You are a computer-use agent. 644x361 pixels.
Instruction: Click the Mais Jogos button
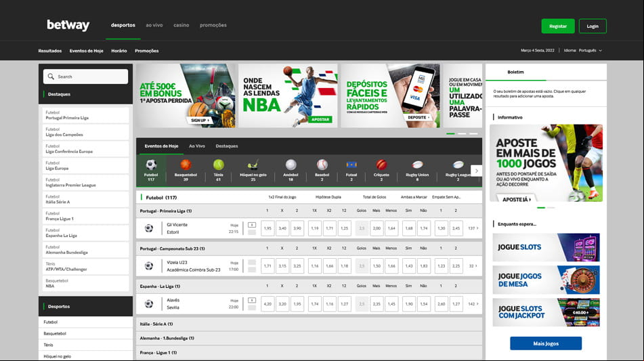click(x=546, y=343)
